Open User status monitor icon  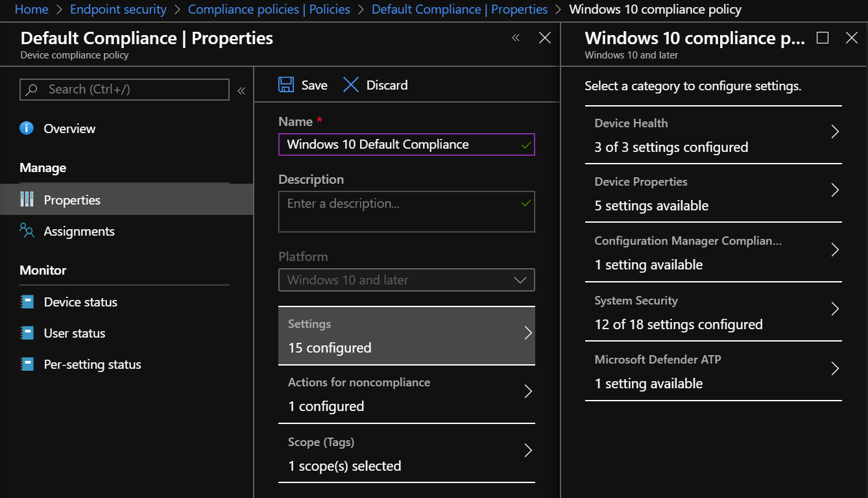(27, 332)
